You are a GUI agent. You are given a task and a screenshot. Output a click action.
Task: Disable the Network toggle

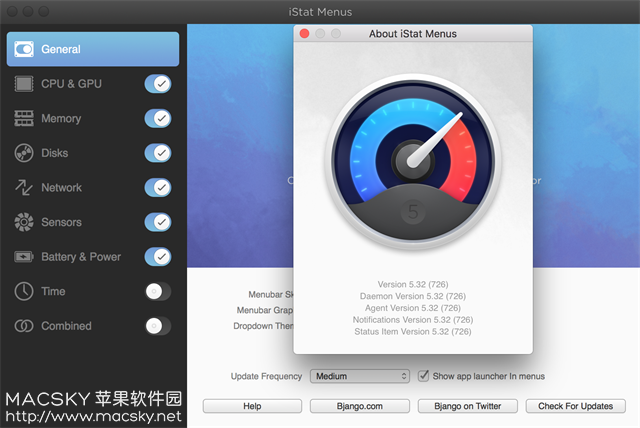pos(158,187)
